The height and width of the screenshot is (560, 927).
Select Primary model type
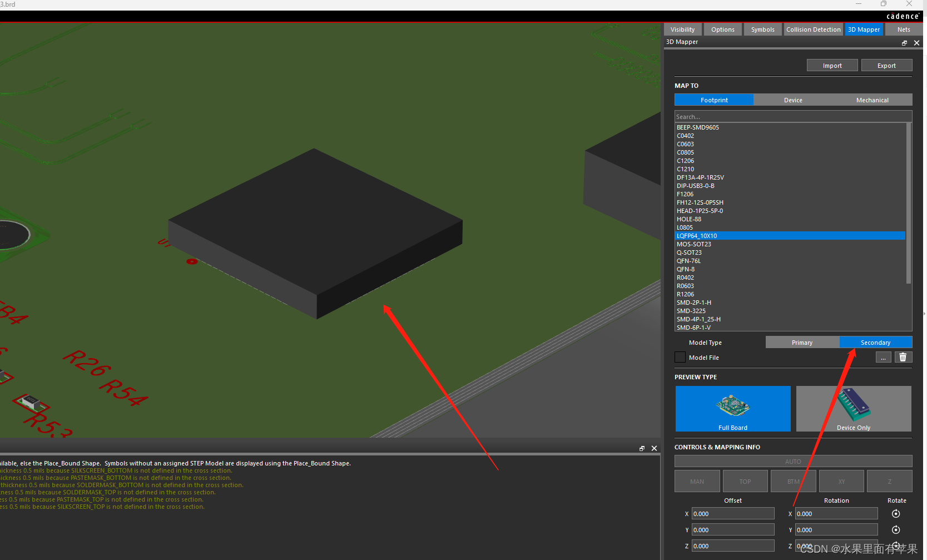(802, 343)
